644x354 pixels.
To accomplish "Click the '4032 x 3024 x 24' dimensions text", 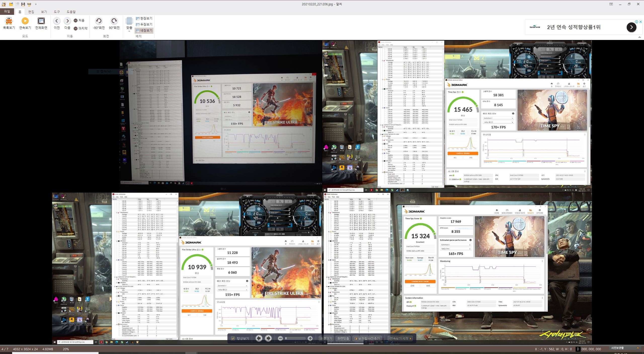I will (25, 349).
